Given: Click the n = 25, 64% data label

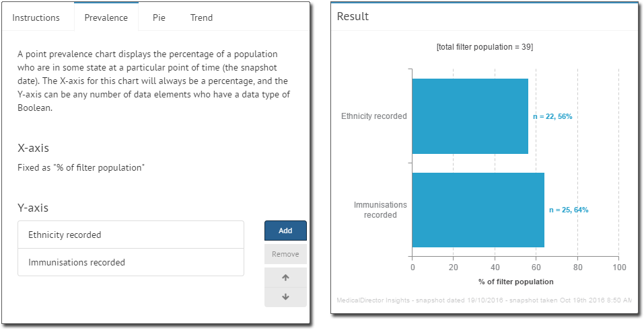Looking at the screenshot, I should [x=569, y=210].
